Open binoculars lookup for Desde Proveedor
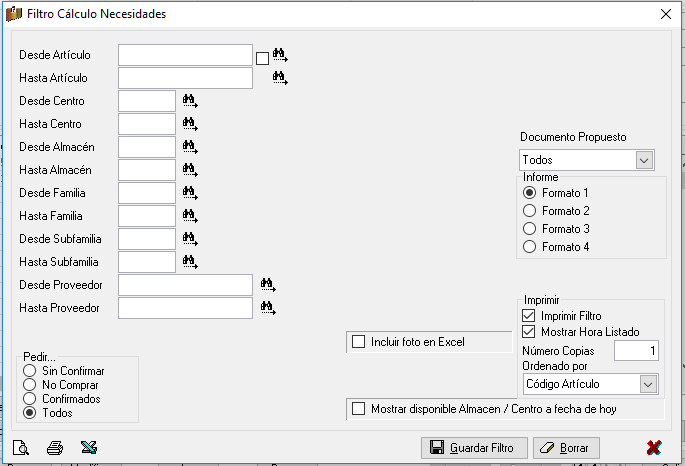 click(268, 285)
